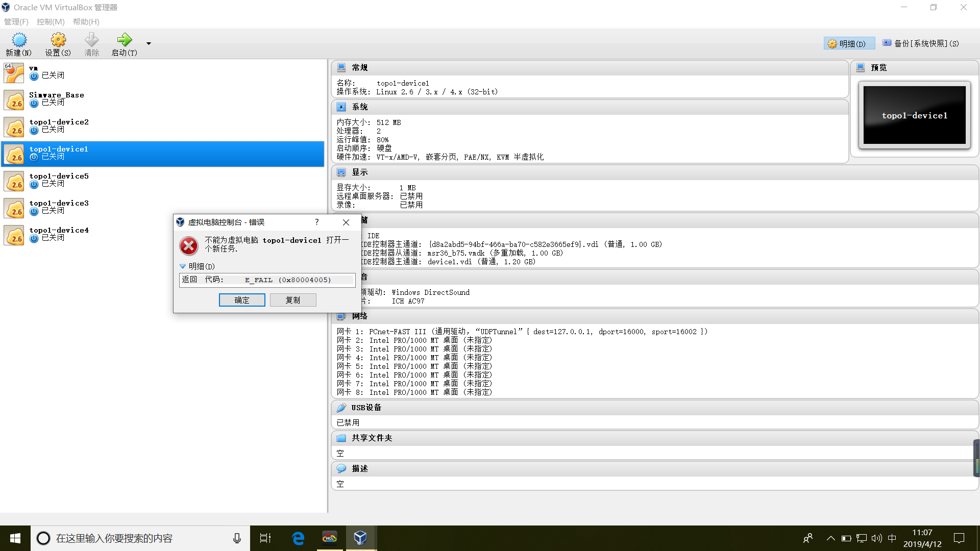The image size is (980, 551).
Task: Click the 共享文件夹 folder icon
Action: 341,438
